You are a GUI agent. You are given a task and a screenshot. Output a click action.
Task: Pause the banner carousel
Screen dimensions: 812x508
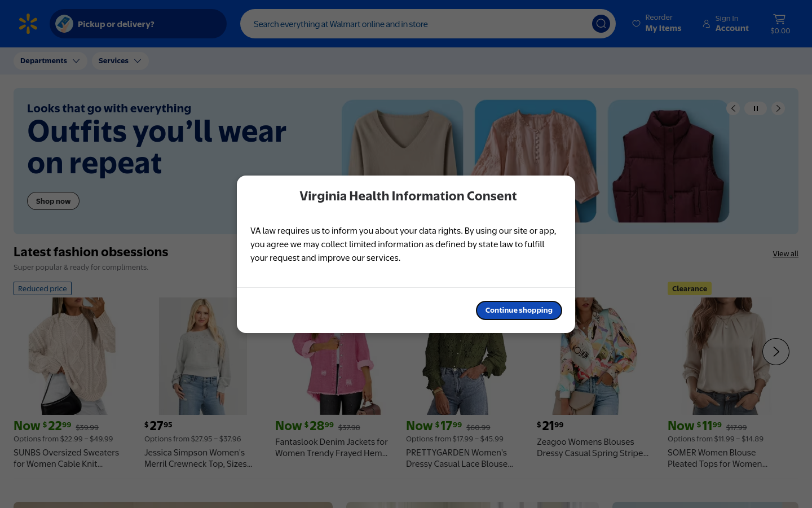tap(756, 108)
